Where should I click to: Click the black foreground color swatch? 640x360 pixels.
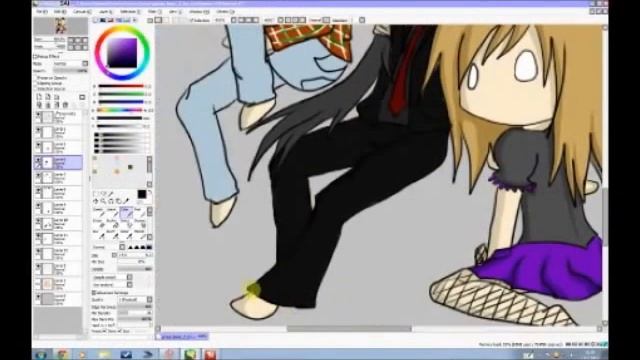142,194
